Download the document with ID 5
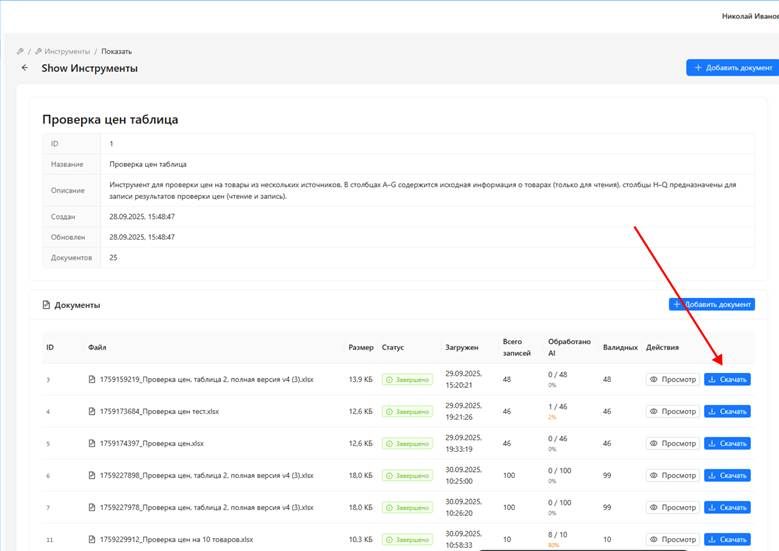 [x=727, y=443]
